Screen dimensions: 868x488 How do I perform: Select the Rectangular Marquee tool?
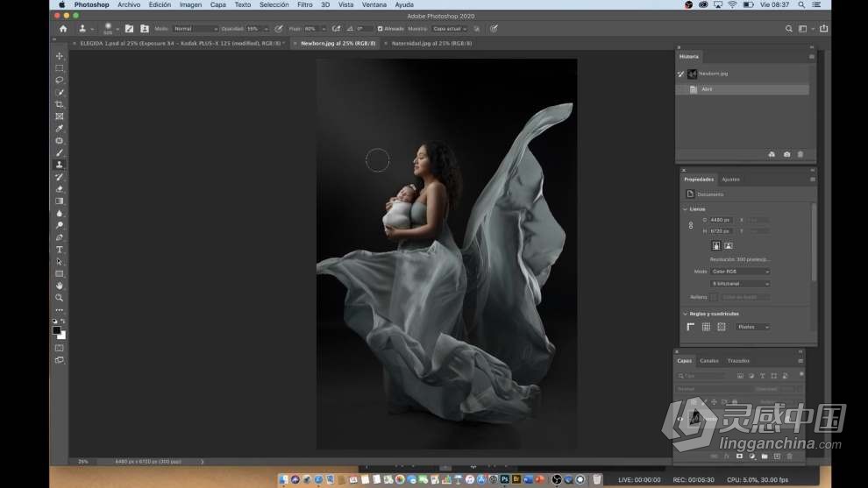pyautogui.click(x=60, y=68)
